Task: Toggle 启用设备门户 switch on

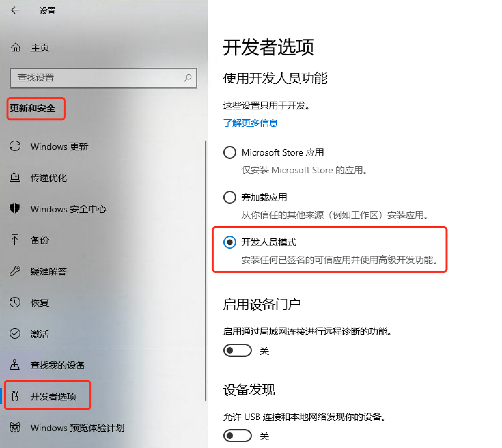Action: coord(238,351)
